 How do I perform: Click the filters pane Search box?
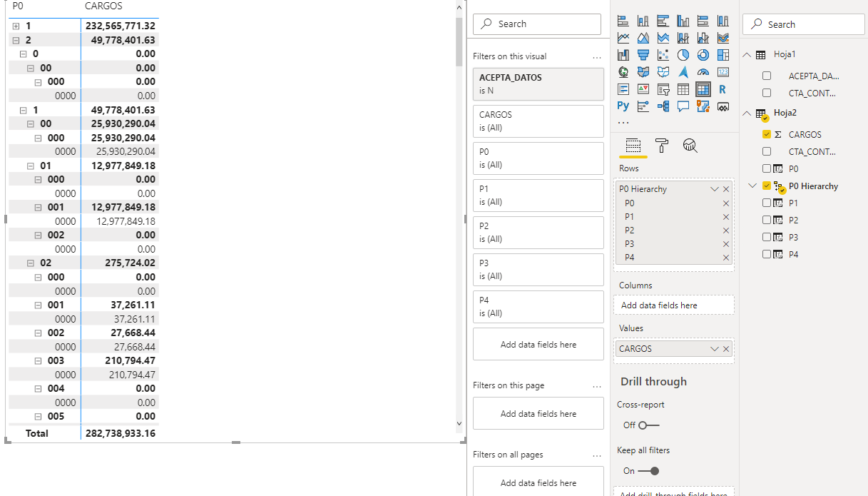537,24
